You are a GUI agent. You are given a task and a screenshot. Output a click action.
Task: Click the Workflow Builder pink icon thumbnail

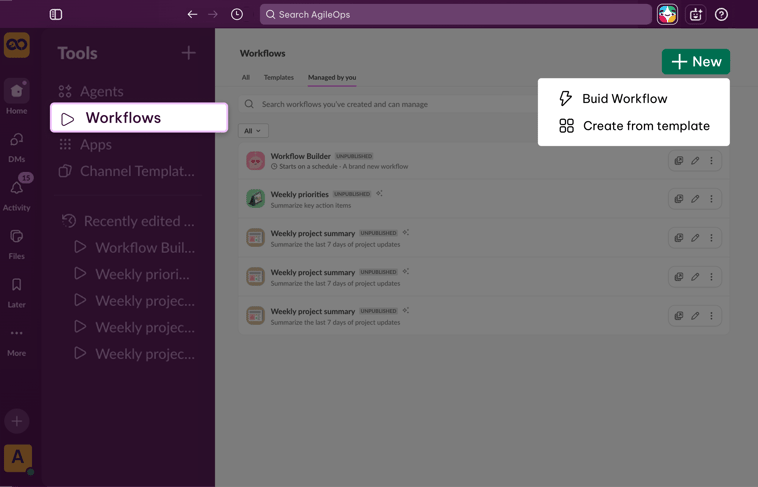pyautogui.click(x=255, y=161)
